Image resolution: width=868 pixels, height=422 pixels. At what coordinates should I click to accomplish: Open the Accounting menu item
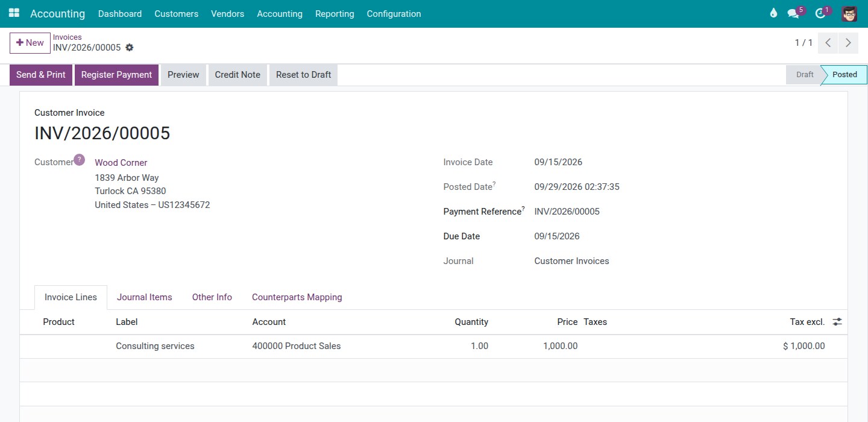(x=280, y=14)
